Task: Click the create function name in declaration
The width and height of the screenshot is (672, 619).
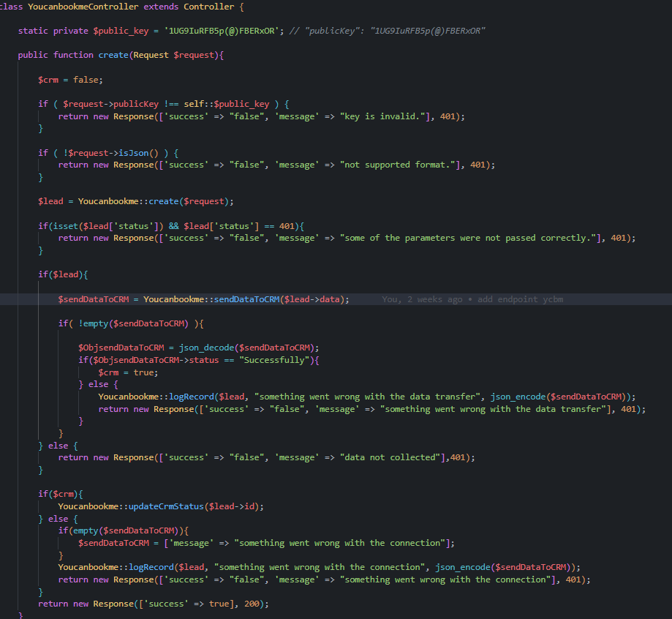Action: (113, 55)
